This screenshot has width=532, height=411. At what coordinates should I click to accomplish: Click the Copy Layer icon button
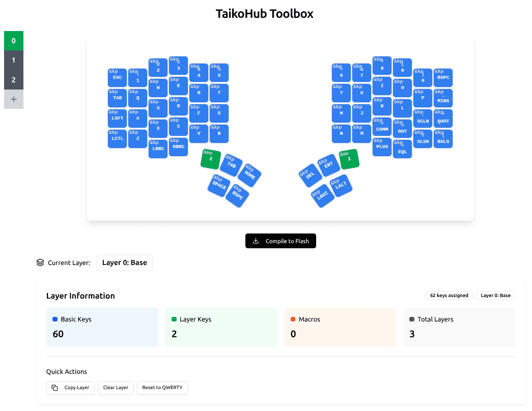pos(70,388)
